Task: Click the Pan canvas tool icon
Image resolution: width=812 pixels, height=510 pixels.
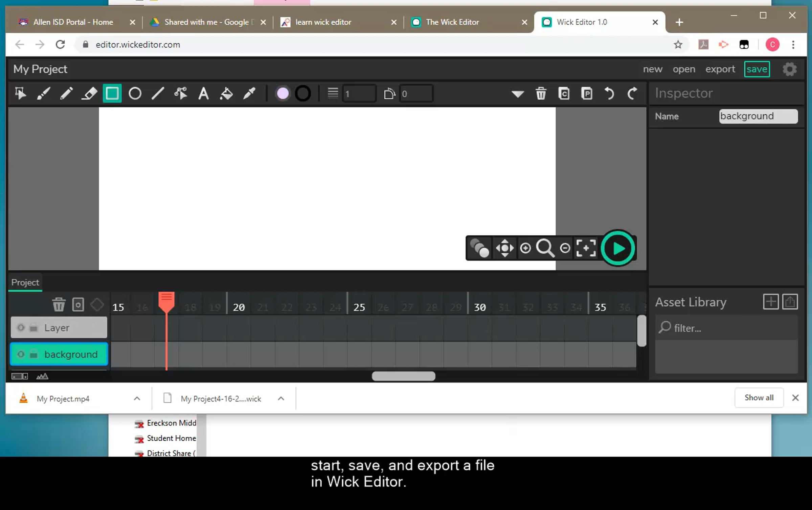Action: 505,248
